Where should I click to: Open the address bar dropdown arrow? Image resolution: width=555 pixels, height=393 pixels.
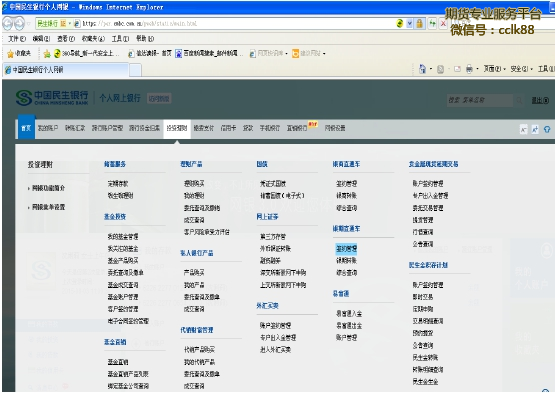(x=410, y=24)
